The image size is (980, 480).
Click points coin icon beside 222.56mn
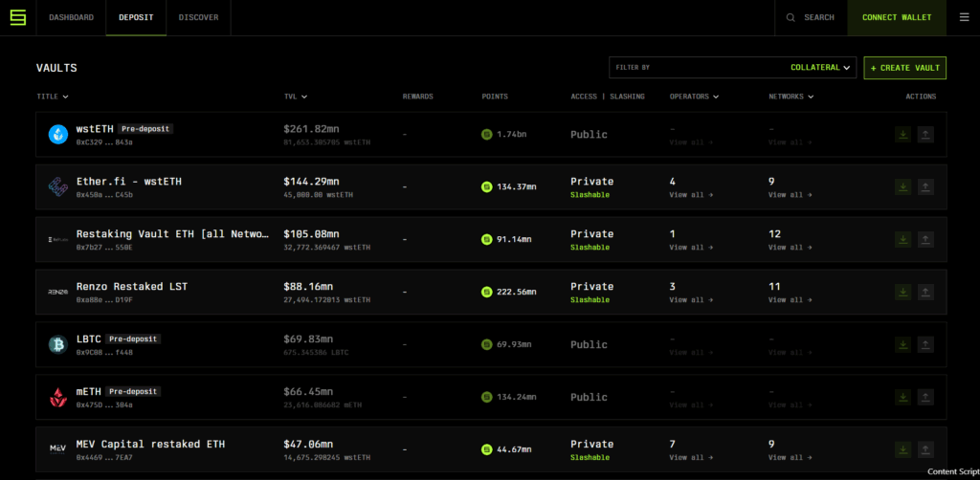[487, 292]
